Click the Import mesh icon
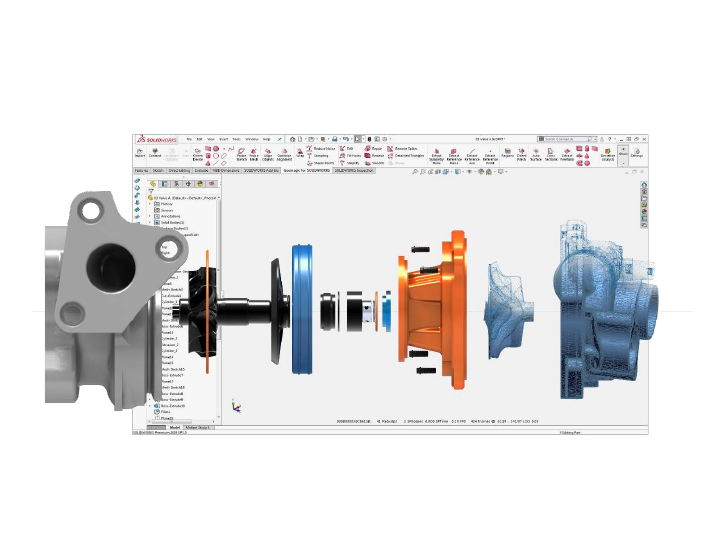Image resolution: width=711 pixels, height=540 pixels. pos(140,152)
